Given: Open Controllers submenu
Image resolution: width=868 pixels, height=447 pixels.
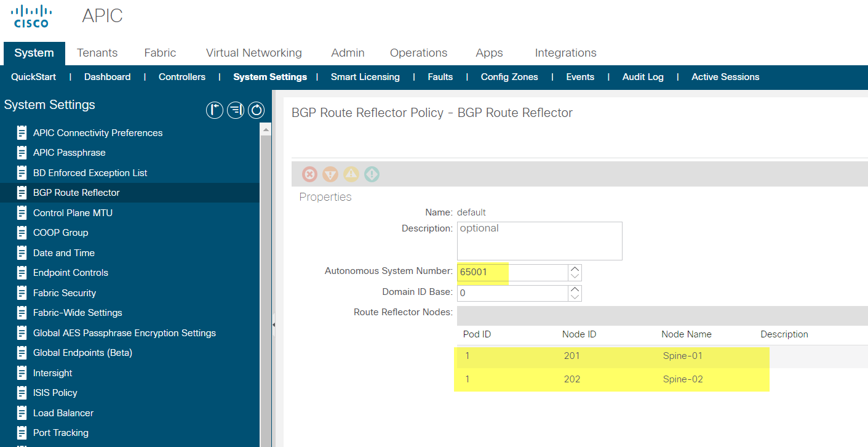Looking at the screenshot, I should tap(182, 77).
